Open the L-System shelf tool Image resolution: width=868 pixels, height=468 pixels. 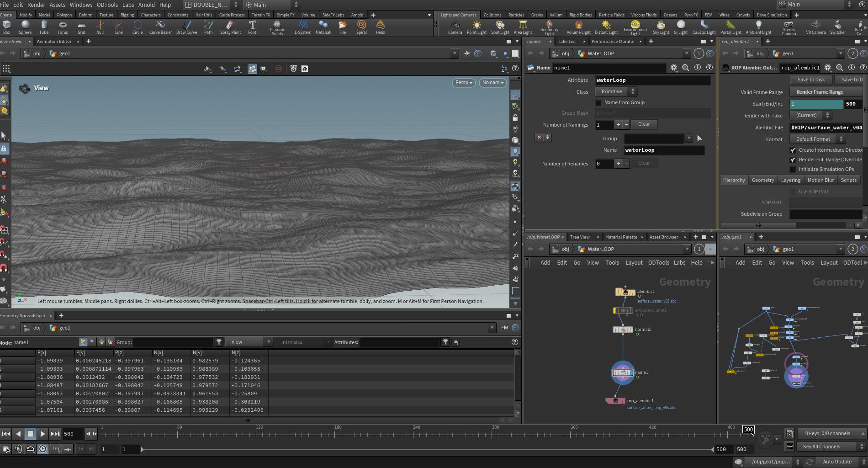click(302, 27)
